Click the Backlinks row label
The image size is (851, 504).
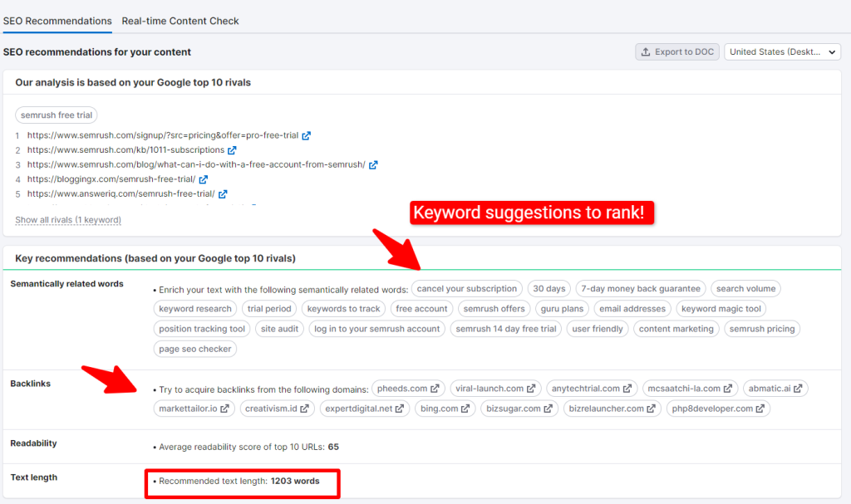tap(31, 384)
